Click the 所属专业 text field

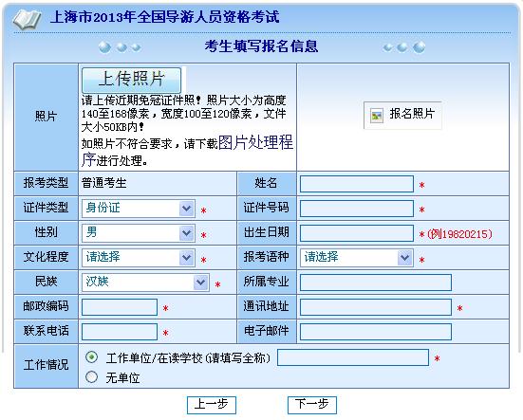tap(376, 283)
